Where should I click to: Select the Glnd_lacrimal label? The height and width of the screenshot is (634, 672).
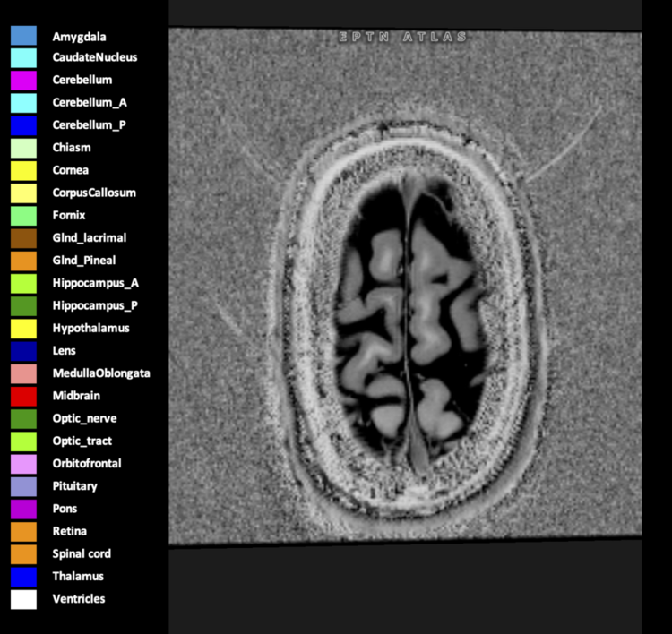[90, 238]
